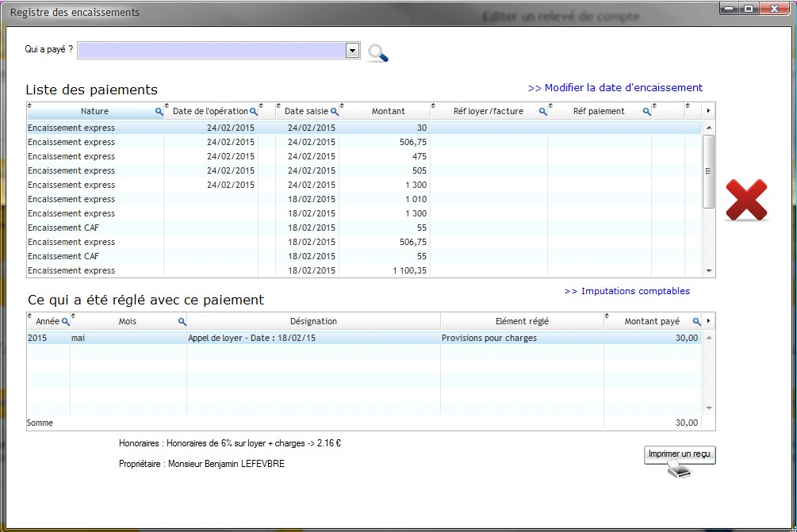Open the "Modifier la date d'encaissement" link
Image resolution: width=797 pixels, height=532 pixels.
pyautogui.click(x=615, y=87)
